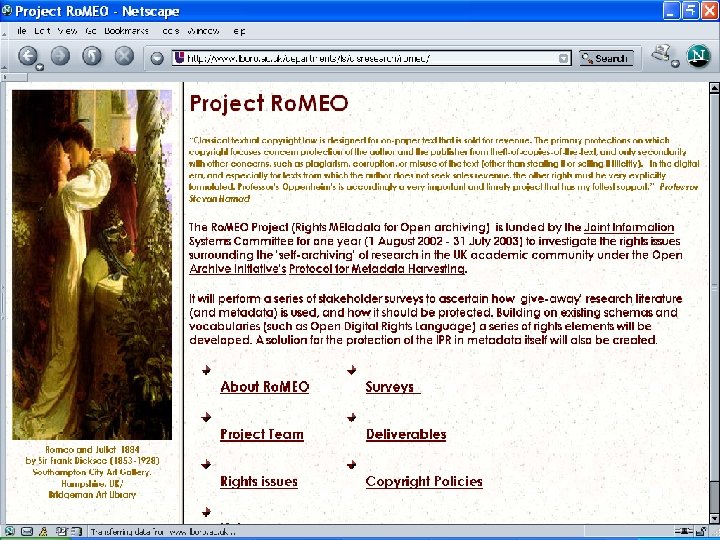Click the scroll down arrow of page scrollbar
Screen dimensions: 720x540
tap(714, 518)
